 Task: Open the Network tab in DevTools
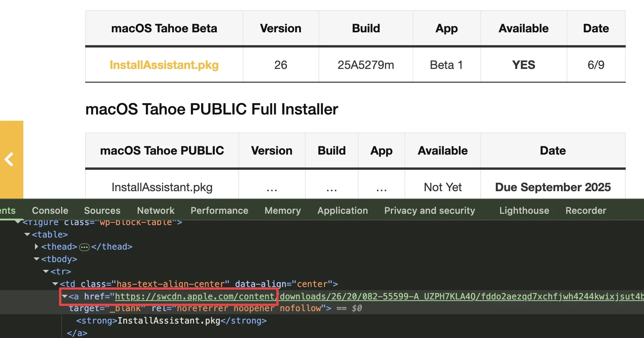point(156,211)
